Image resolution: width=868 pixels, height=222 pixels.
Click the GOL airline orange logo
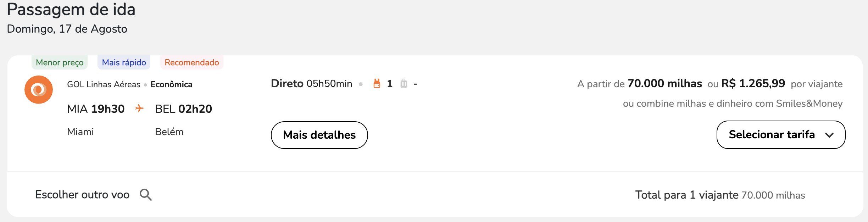39,90
